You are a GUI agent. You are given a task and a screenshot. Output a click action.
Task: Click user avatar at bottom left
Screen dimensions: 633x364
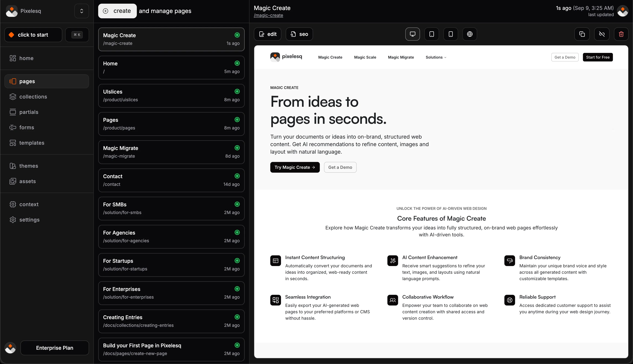[x=10, y=348]
